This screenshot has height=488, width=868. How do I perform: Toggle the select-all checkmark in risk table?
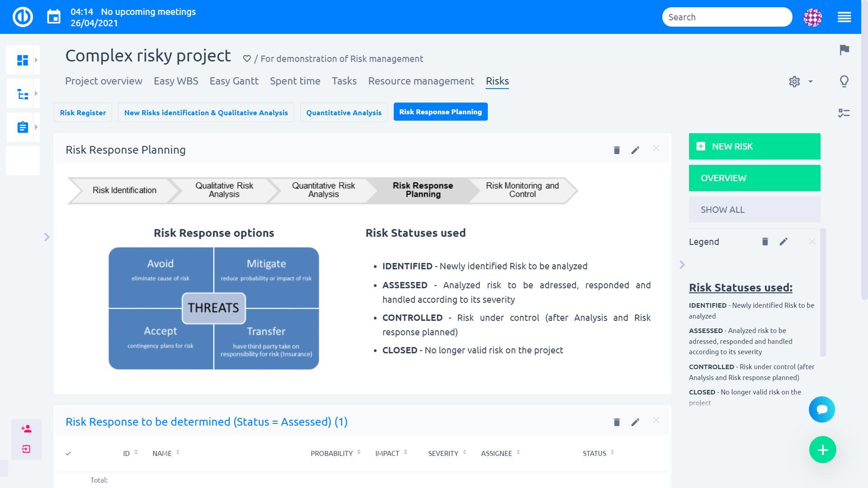68,453
